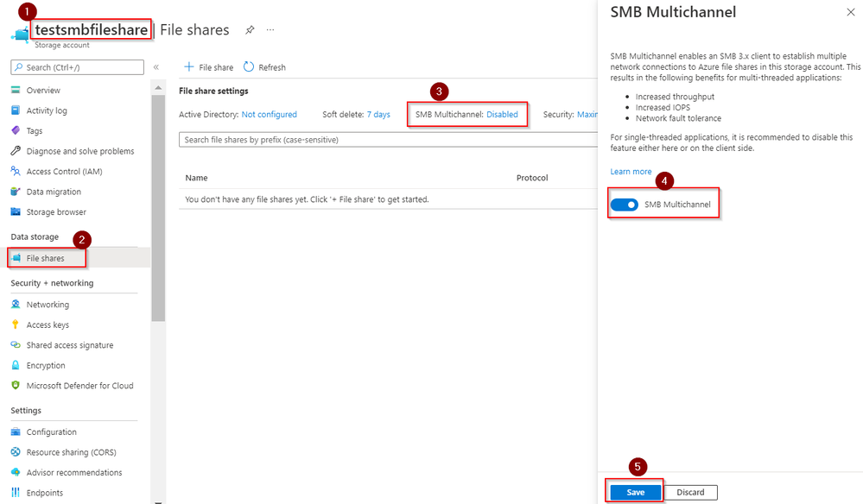Open Diagnose and solve problems

tap(80, 151)
